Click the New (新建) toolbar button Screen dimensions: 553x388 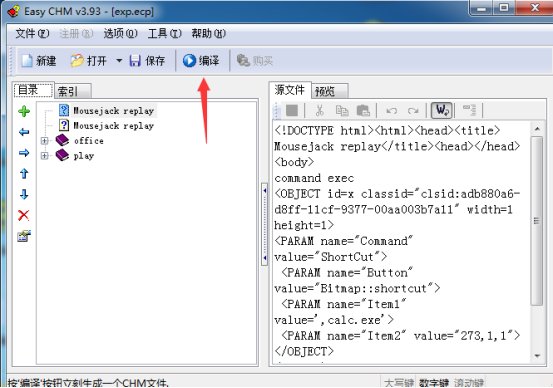[39, 61]
